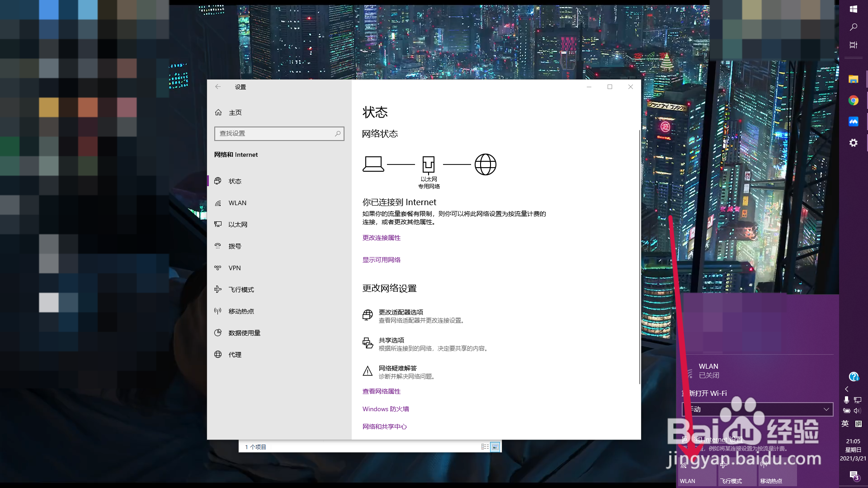
Task: Open the 更改连接属性 link
Action: tap(381, 238)
